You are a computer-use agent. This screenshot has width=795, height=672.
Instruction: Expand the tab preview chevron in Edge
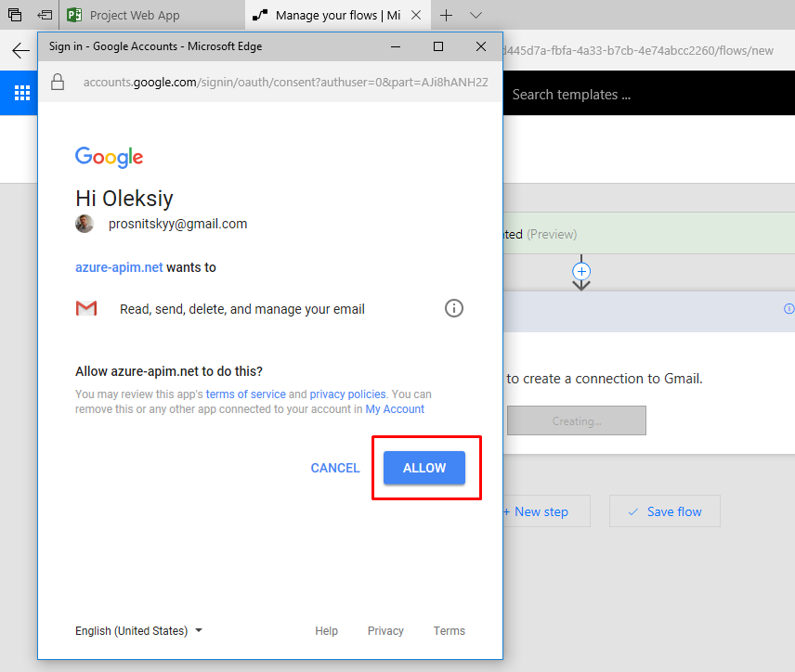pos(476,15)
